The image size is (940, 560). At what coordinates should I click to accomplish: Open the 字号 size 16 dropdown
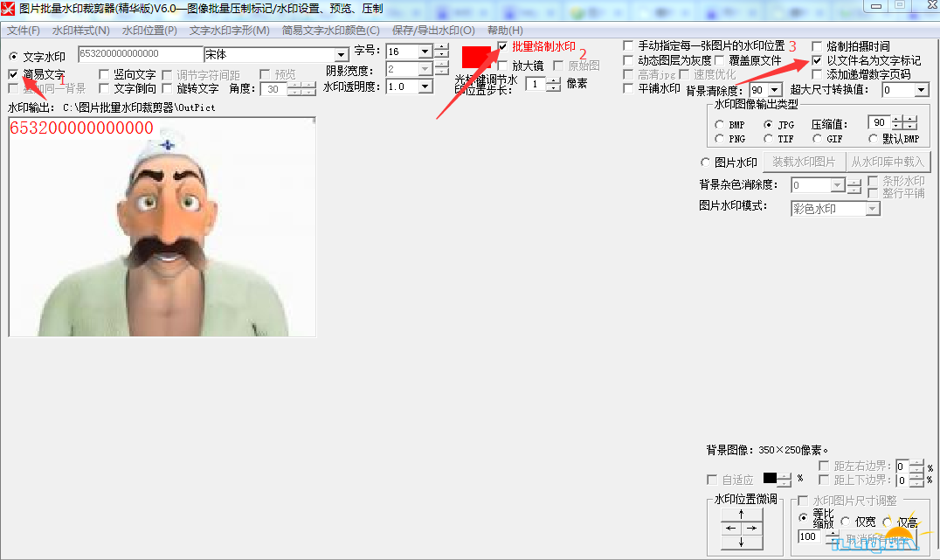[425, 52]
